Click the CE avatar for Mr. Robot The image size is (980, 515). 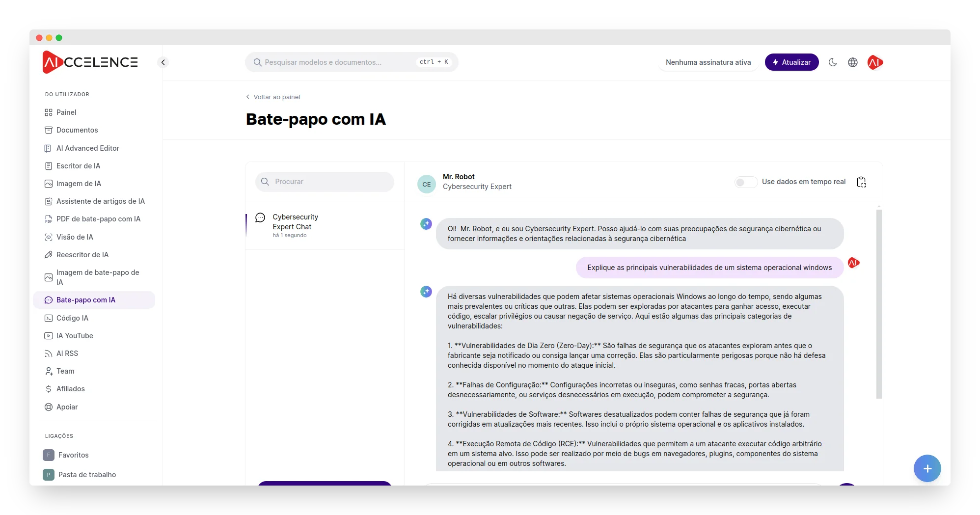[426, 184]
